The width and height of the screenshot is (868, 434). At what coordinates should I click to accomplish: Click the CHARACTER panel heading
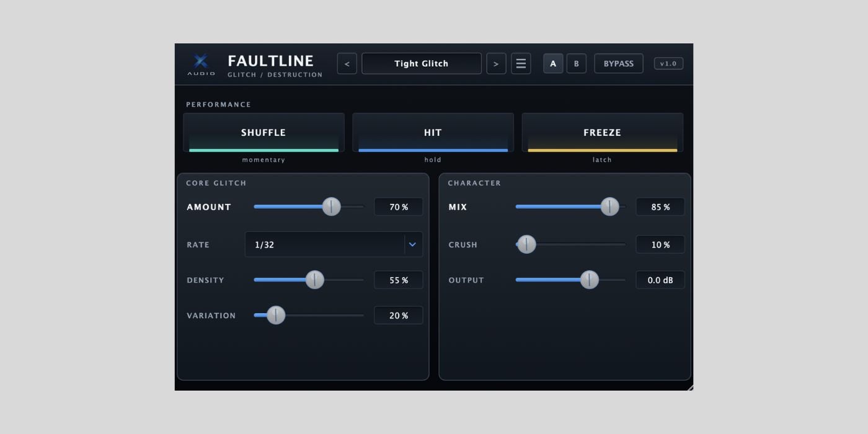[474, 183]
